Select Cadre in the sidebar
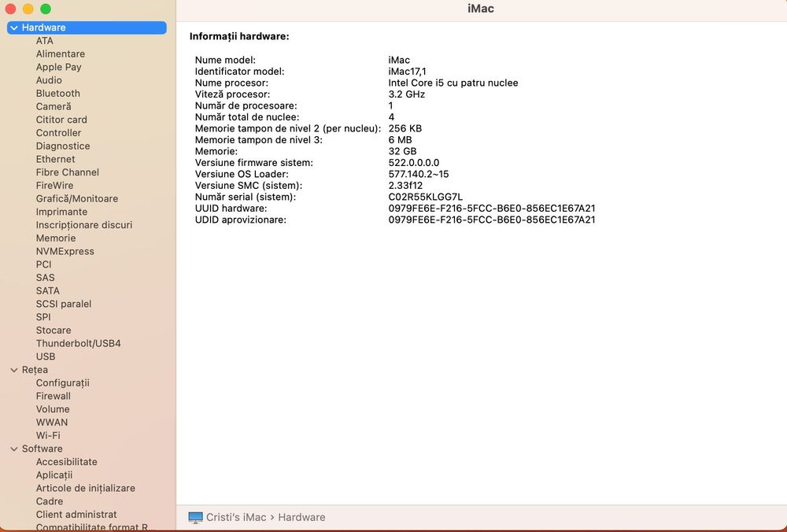Screen dimensions: 787x532 click(49, 501)
